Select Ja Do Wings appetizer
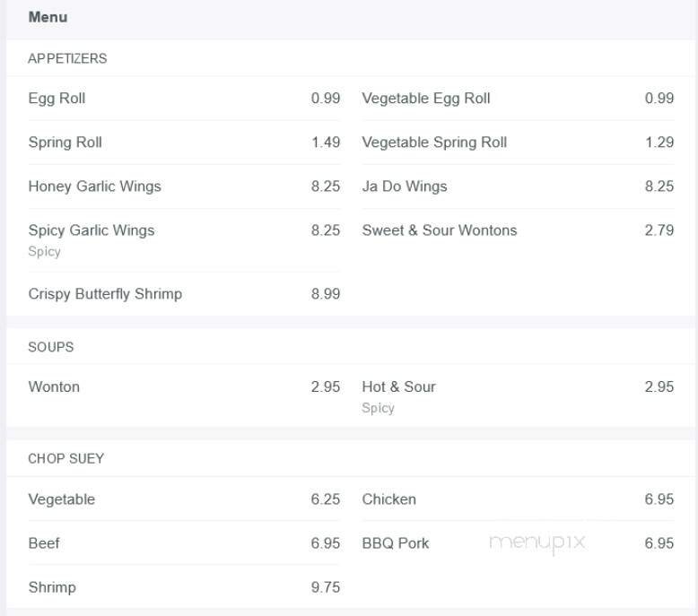The height and width of the screenshot is (616, 698). coord(405,187)
